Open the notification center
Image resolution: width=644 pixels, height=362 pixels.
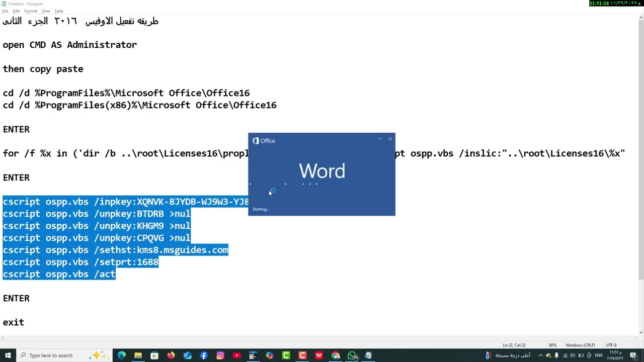click(x=633, y=355)
